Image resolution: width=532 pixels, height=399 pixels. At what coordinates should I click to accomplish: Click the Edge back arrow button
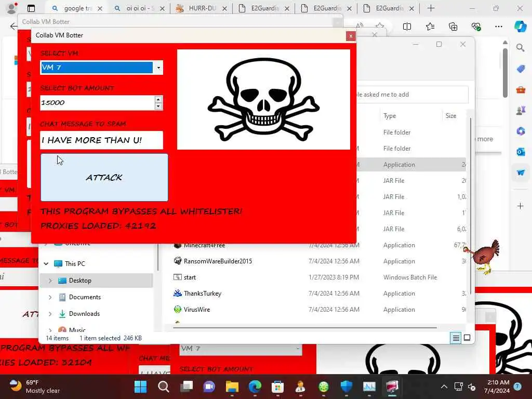(x=13, y=26)
